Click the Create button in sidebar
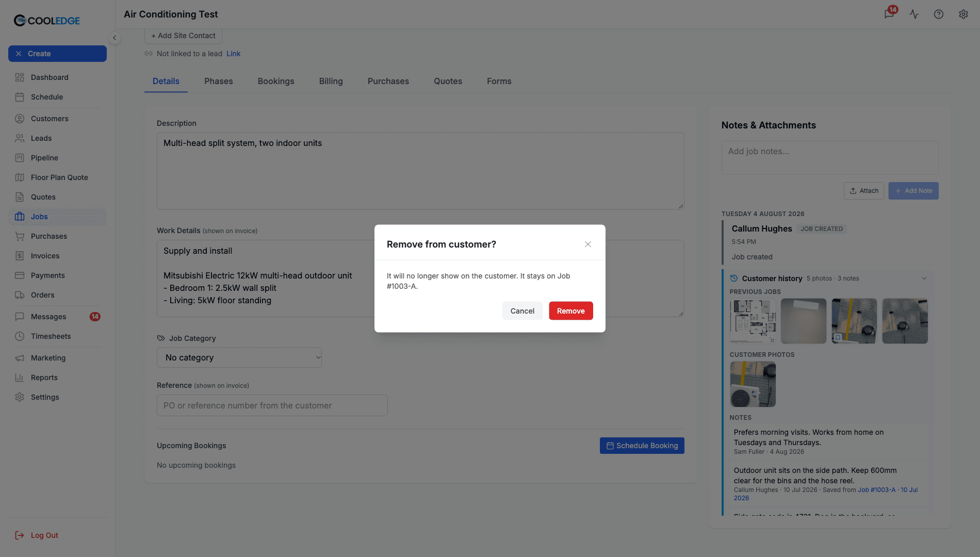The width and height of the screenshot is (980, 557). (57, 54)
